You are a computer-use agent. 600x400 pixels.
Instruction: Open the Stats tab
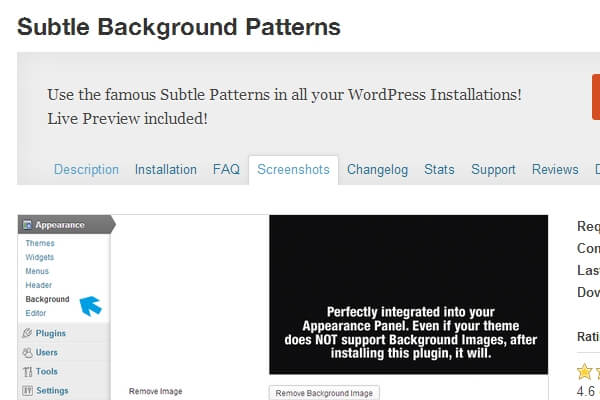(439, 170)
